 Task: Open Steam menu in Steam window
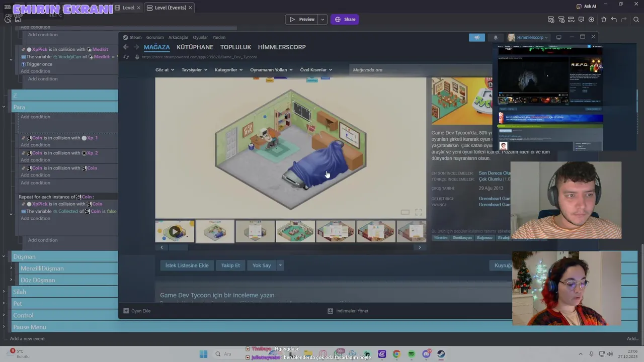pyautogui.click(x=132, y=37)
